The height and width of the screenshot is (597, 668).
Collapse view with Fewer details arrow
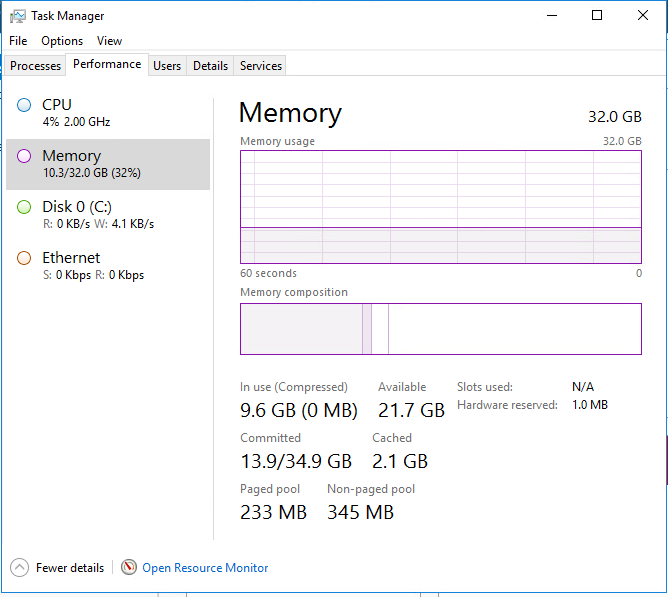click(x=20, y=567)
